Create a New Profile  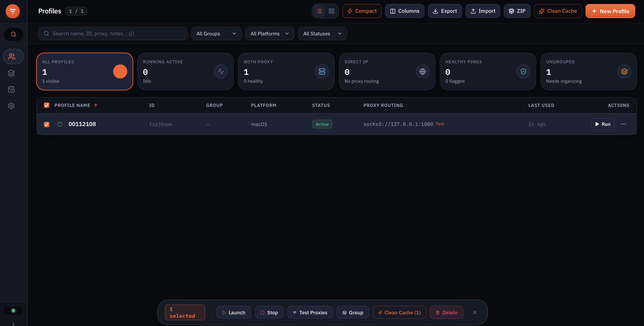(x=610, y=11)
